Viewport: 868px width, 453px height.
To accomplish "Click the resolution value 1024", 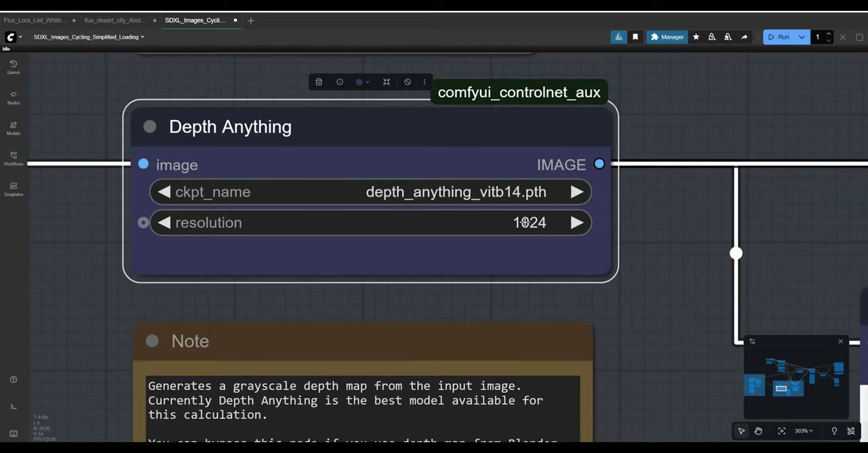I will pos(530,222).
